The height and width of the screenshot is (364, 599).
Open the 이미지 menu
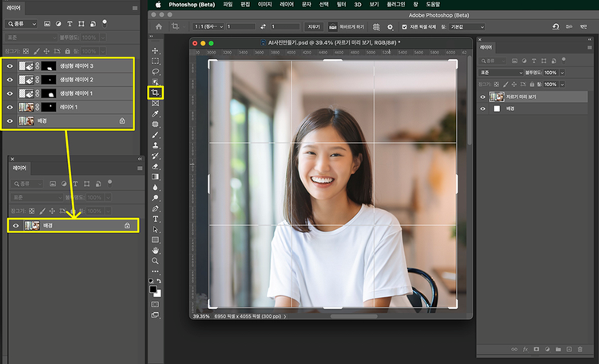(264, 4)
